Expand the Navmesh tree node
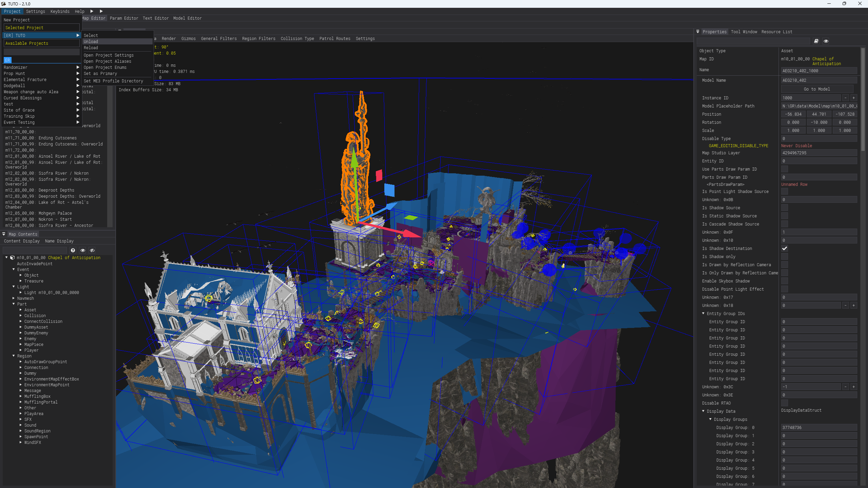The height and width of the screenshot is (488, 868). [14, 298]
